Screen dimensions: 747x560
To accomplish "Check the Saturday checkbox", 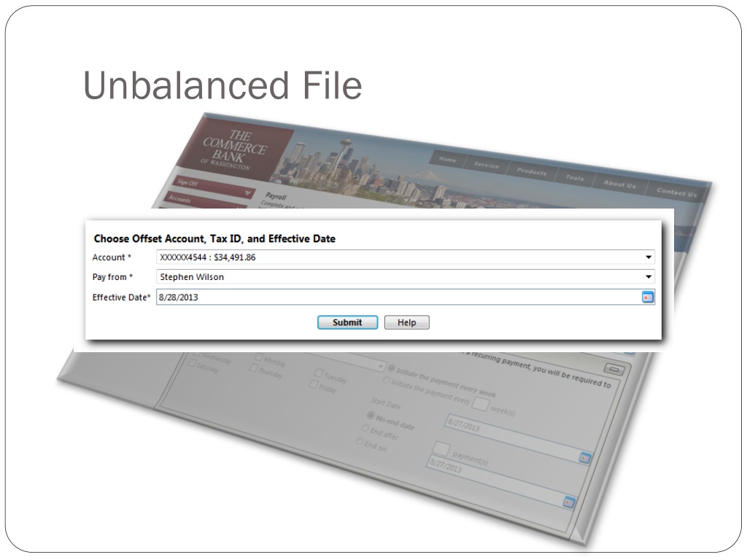I will click(192, 363).
